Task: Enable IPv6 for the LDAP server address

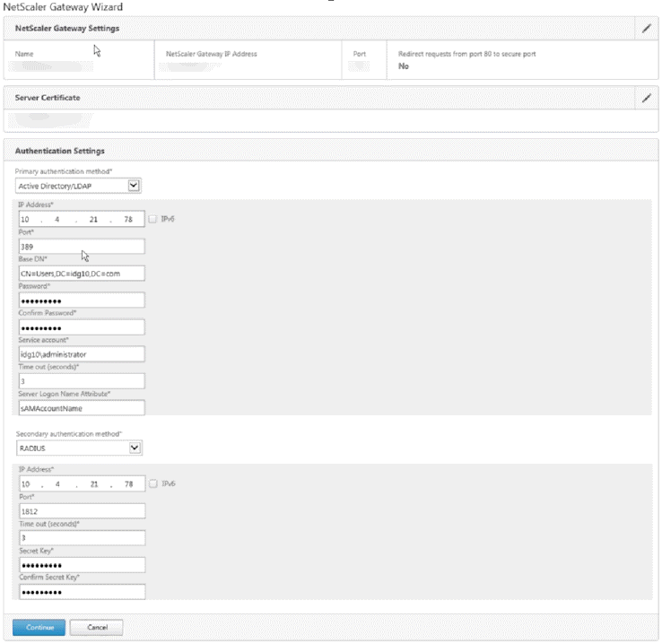Action: tap(153, 219)
